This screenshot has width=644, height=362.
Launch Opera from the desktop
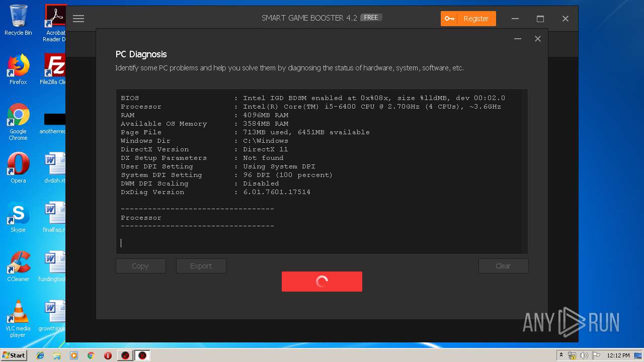(x=18, y=168)
